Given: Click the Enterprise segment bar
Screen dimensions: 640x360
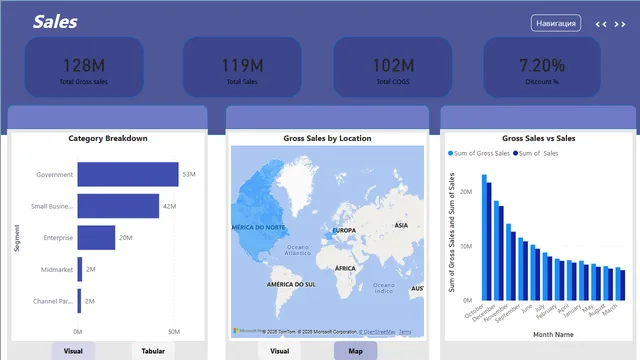Looking at the screenshot, I should tap(96, 238).
